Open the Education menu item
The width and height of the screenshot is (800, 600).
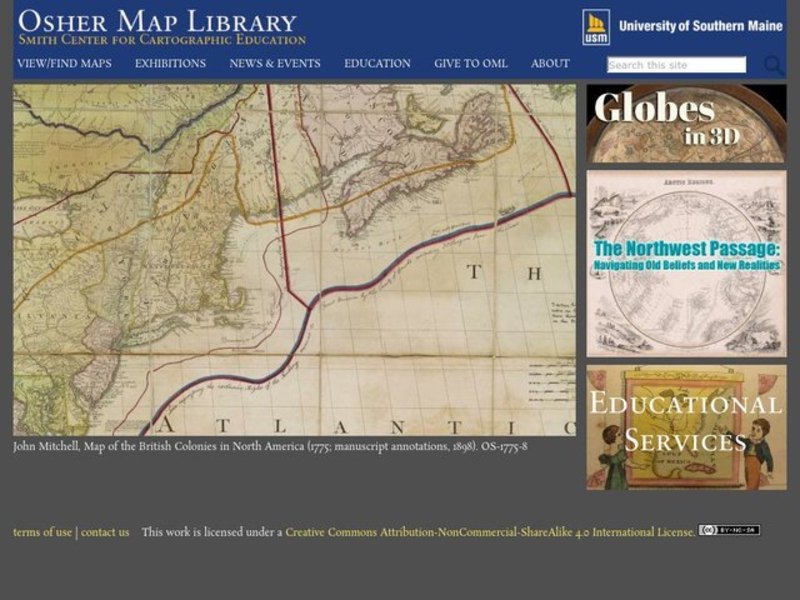click(x=377, y=64)
